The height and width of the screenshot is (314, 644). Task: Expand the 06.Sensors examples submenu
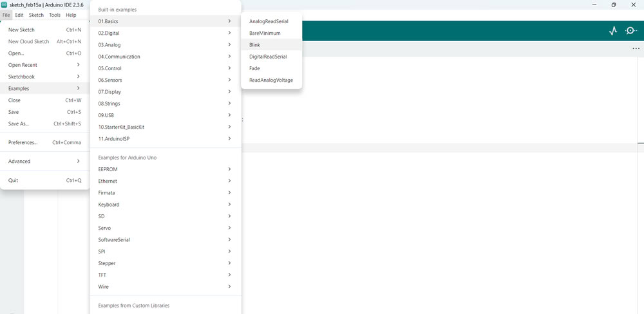tap(166, 80)
